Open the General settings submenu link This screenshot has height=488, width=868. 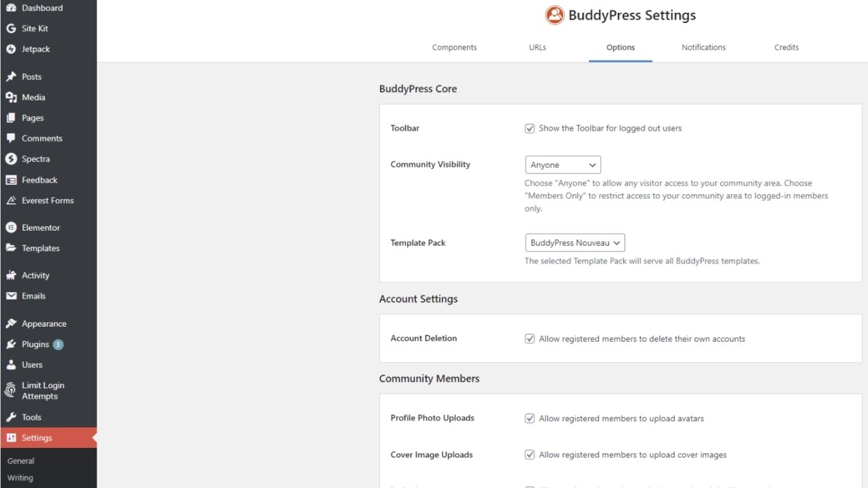21,461
